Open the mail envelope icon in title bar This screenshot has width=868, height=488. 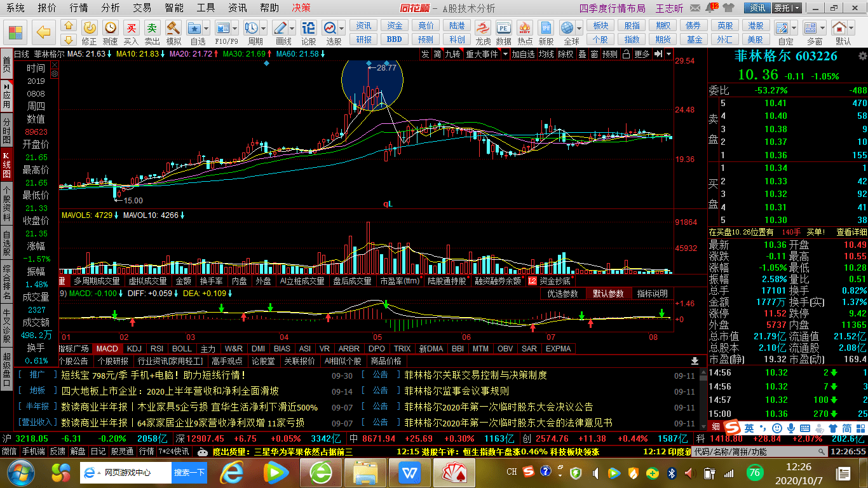(x=696, y=8)
